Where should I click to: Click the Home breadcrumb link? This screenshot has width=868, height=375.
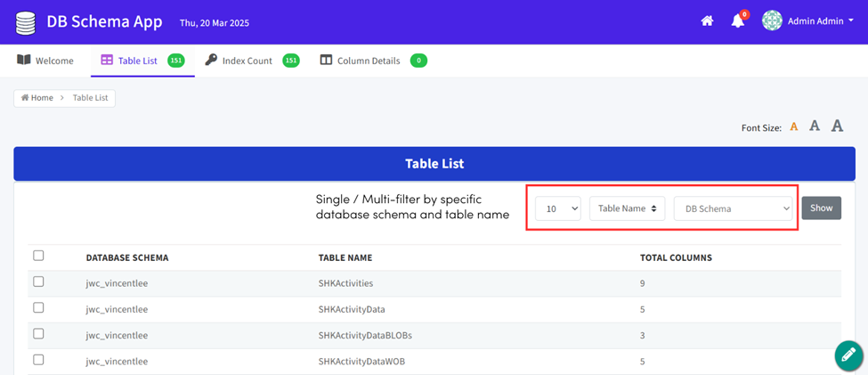(x=37, y=98)
